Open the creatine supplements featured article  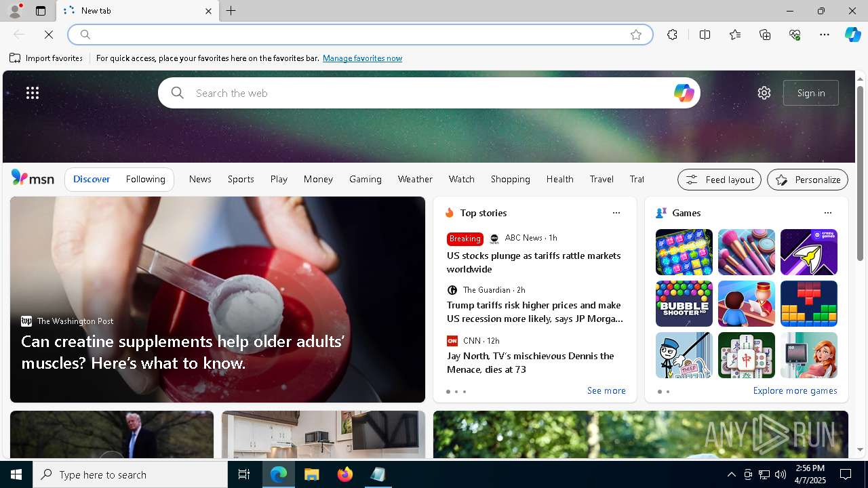217,300
